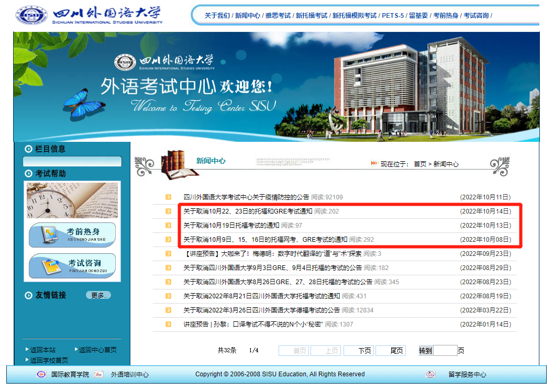The image size is (553, 392).
Task: Select PETS-5 in the top navigation
Action: (x=393, y=16)
